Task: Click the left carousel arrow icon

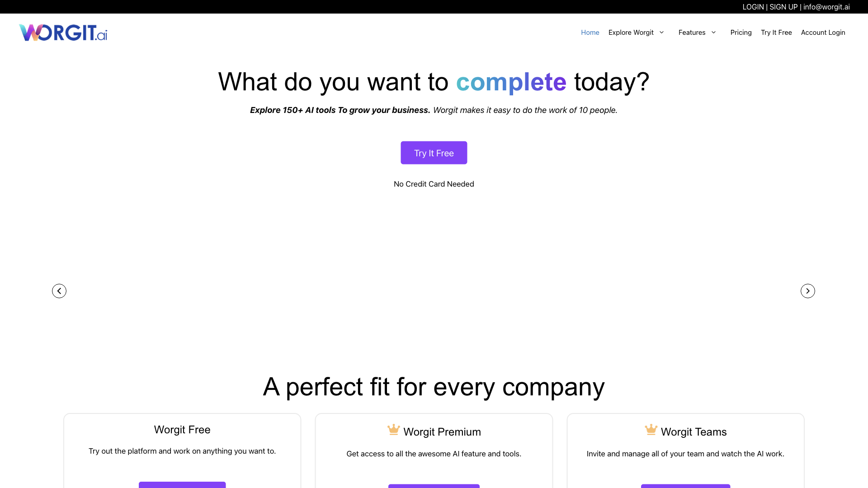Action: 59,291
